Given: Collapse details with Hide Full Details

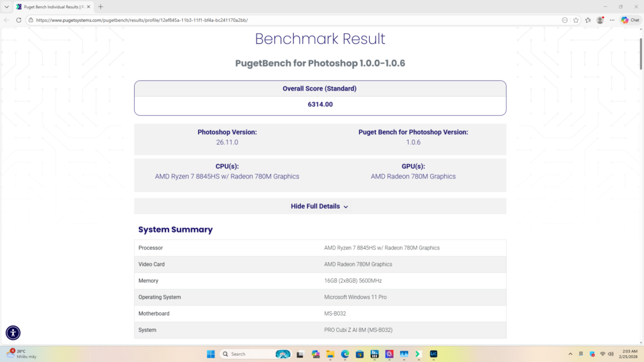Looking at the screenshot, I should 319,206.
